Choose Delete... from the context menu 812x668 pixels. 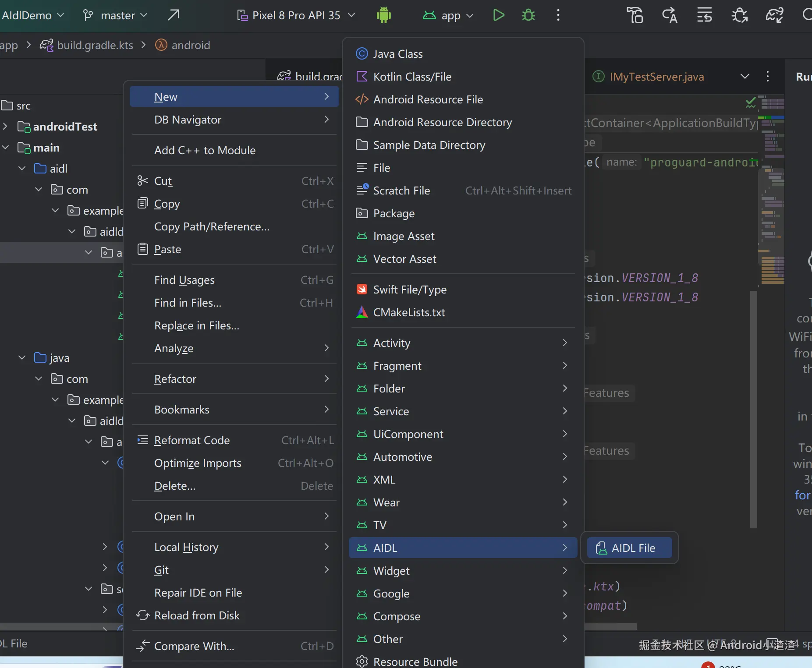[234, 486]
